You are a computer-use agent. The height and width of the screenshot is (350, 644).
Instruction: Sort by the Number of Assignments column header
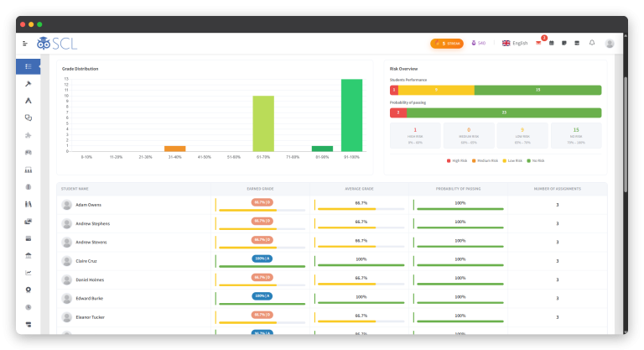point(558,189)
